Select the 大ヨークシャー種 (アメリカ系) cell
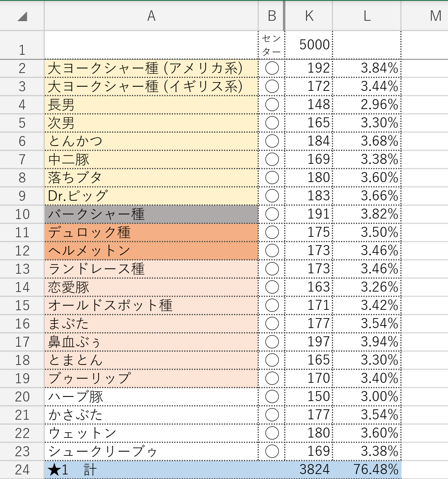 coord(151,68)
